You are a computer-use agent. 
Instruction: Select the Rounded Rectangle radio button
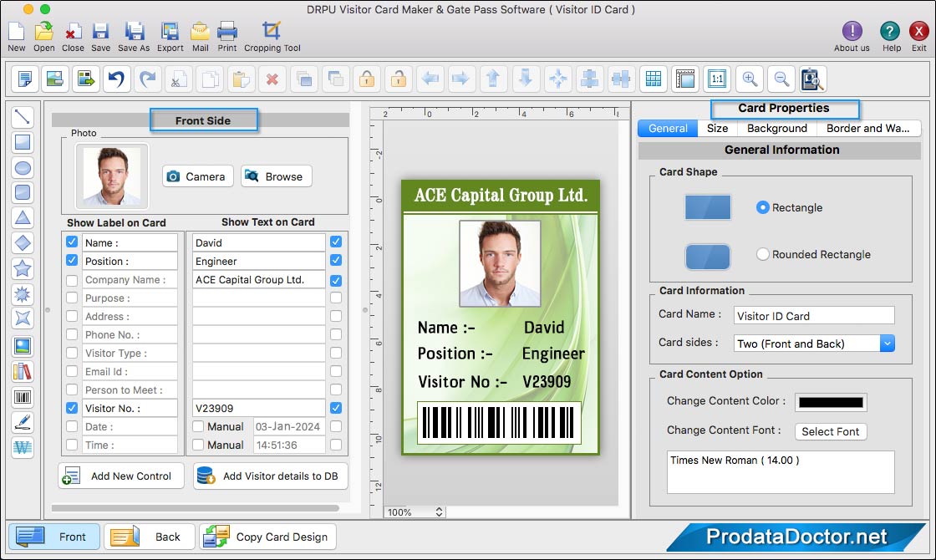click(762, 254)
